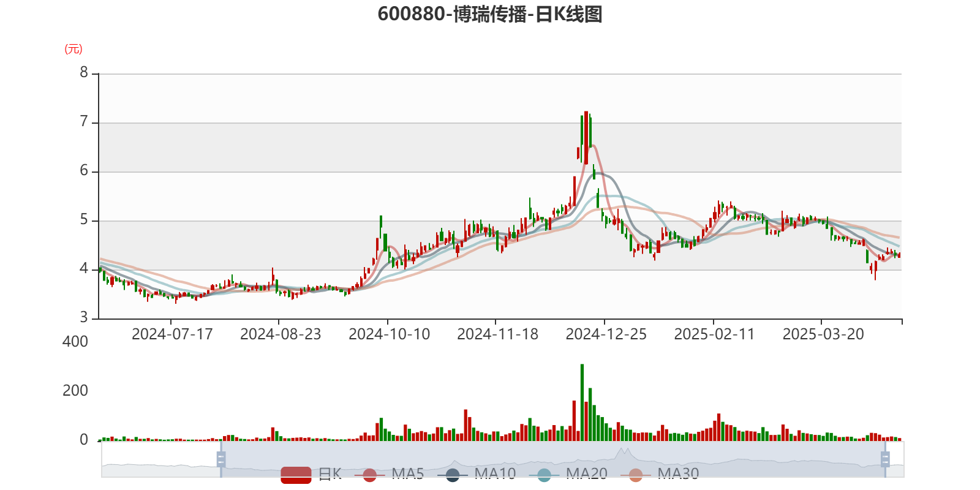Click the (元) unit label
Screen dimensions: 980x490
[73, 49]
